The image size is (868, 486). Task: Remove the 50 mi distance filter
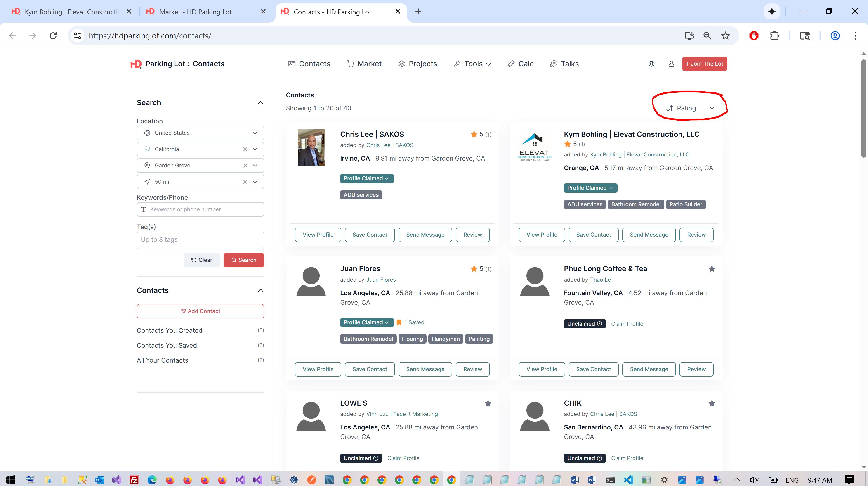(x=245, y=182)
